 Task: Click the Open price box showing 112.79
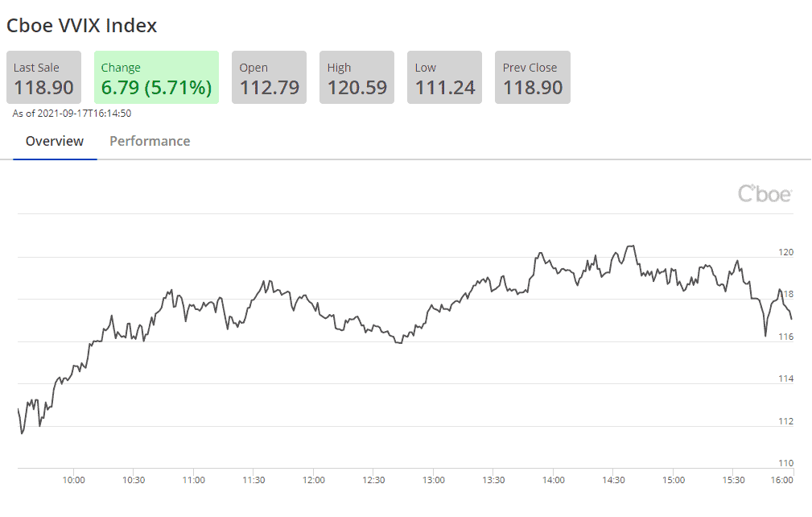click(269, 77)
